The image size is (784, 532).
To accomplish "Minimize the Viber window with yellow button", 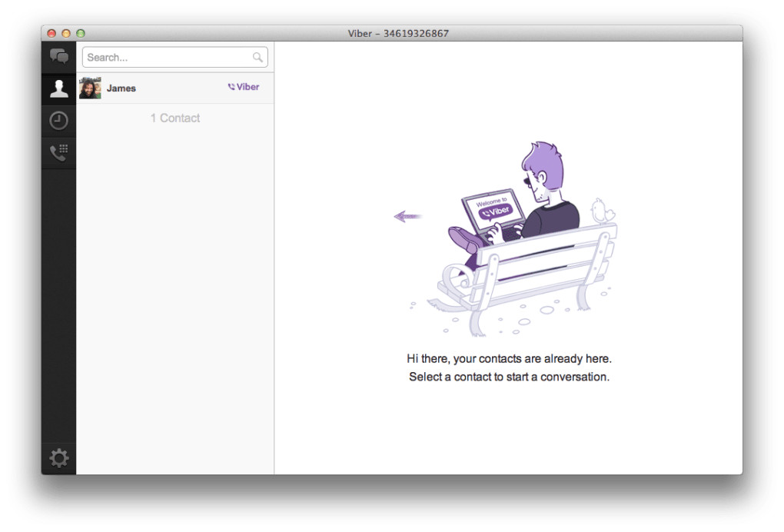I will click(x=66, y=34).
